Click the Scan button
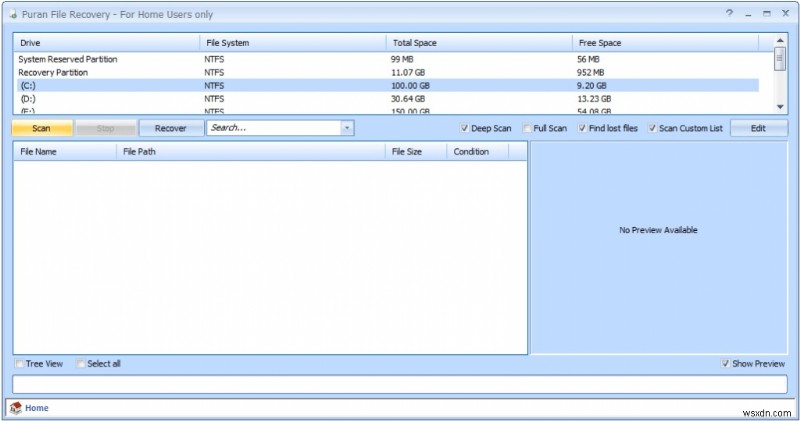 click(42, 128)
